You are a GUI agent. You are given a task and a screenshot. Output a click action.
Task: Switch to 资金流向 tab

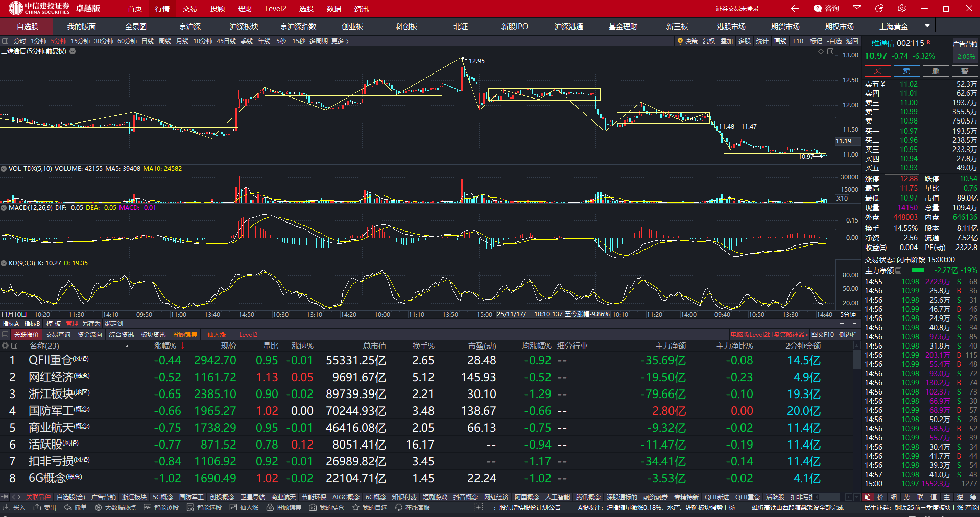pyautogui.click(x=90, y=335)
